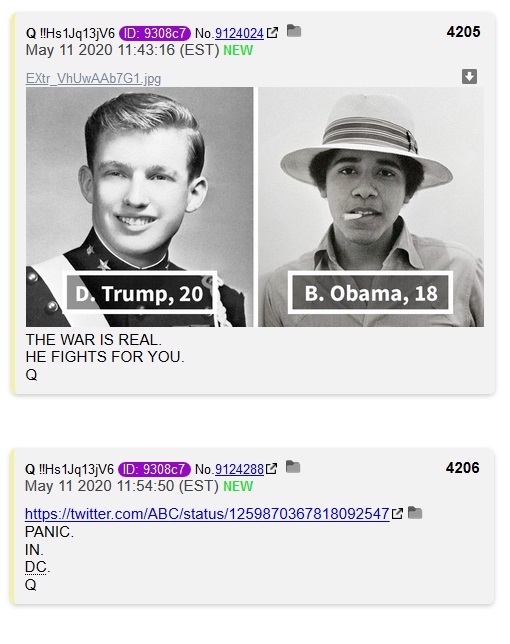Click external link icon beside 9124024

[272, 32]
